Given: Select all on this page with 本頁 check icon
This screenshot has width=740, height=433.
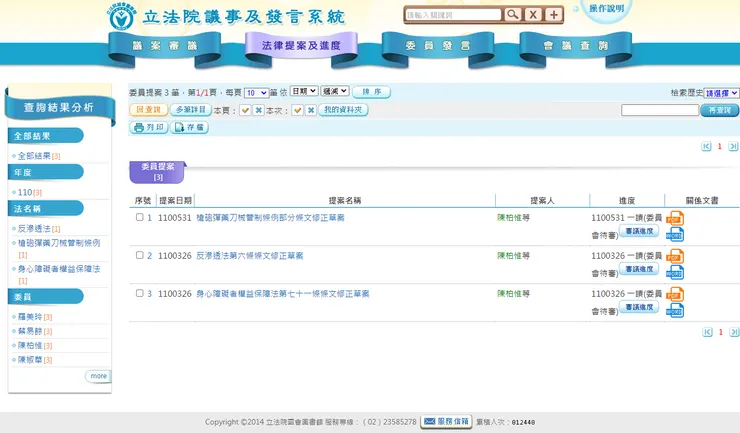Looking at the screenshot, I should click(245, 110).
